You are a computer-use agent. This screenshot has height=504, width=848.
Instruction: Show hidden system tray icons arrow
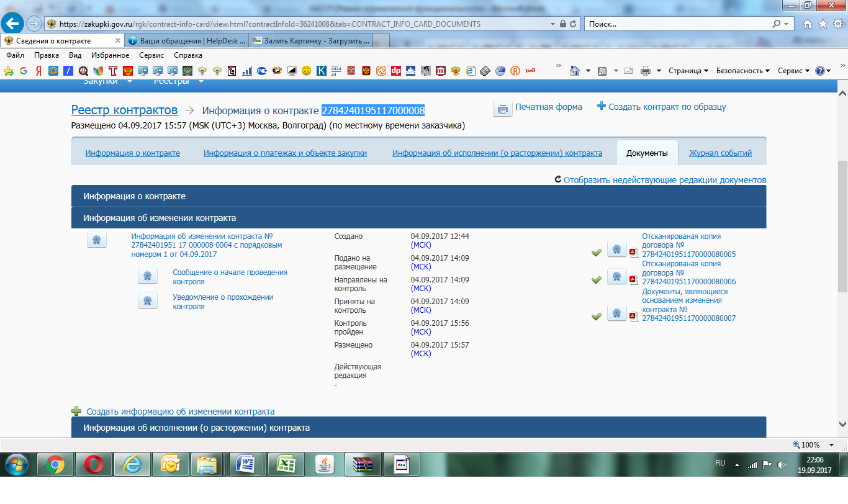point(737,464)
